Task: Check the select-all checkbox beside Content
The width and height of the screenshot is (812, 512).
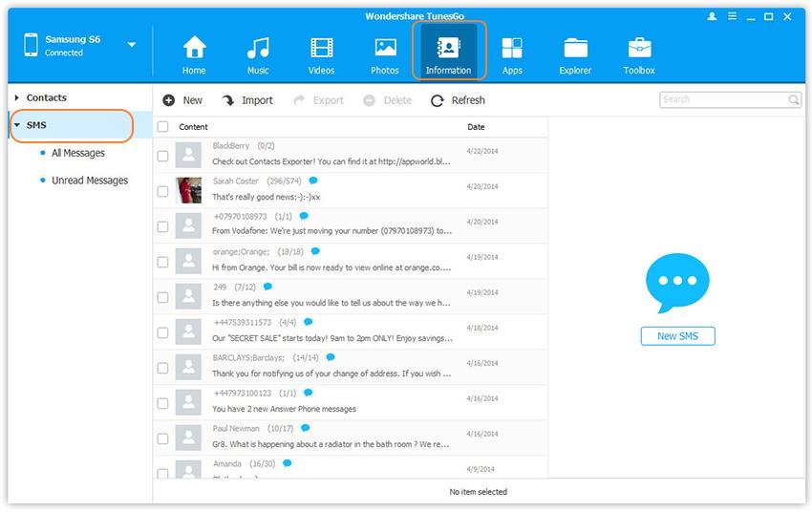Action: point(162,127)
